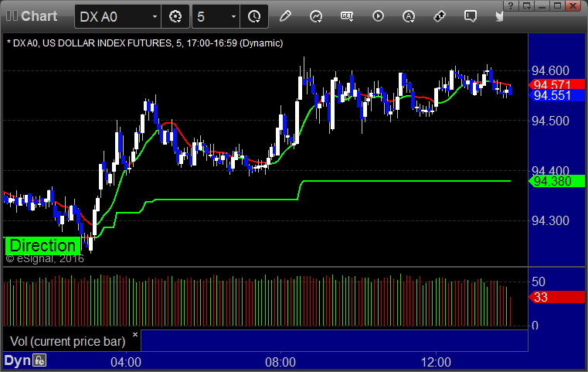Click the 50 volume axis label
This screenshot has width=588, height=372.
tap(539, 282)
